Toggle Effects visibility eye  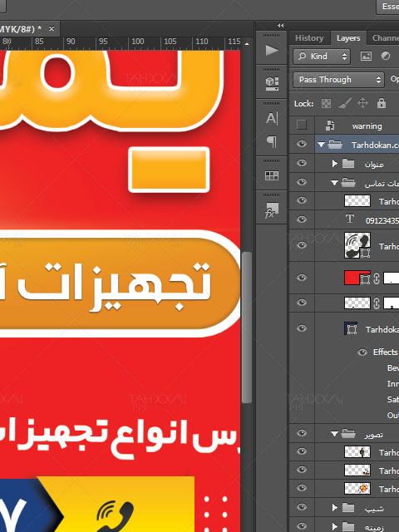(362, 352)
